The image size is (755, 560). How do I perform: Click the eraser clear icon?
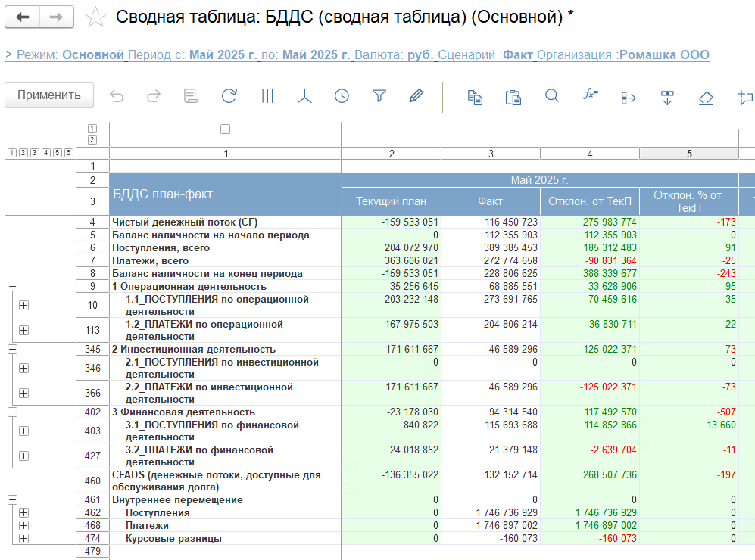pos(706,97)
